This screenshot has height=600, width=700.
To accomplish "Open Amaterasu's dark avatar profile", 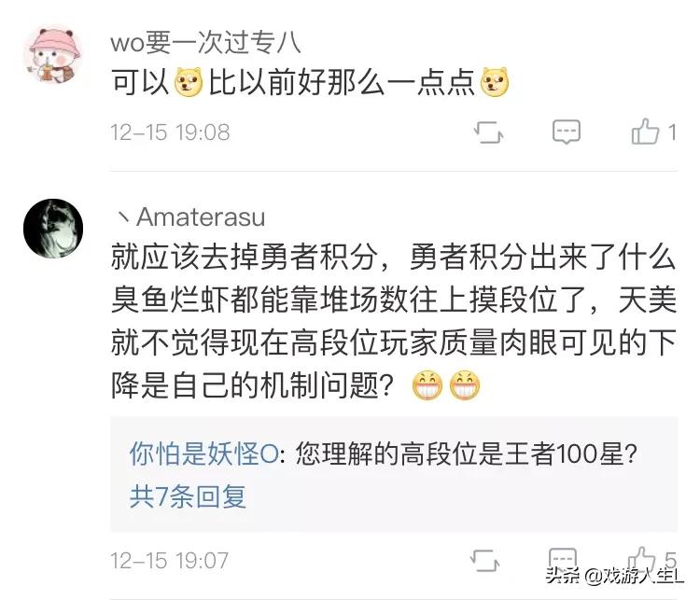I will [x=53, y=229].
